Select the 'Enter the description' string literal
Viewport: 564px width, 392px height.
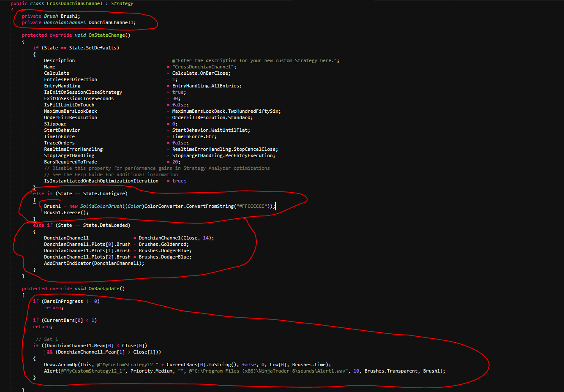click(x=255, y=60)
